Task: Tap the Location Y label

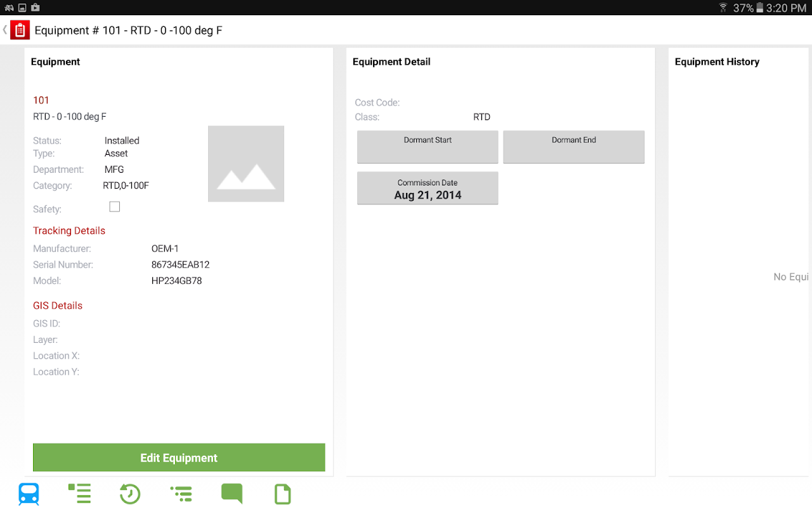Action: (56, 372)
